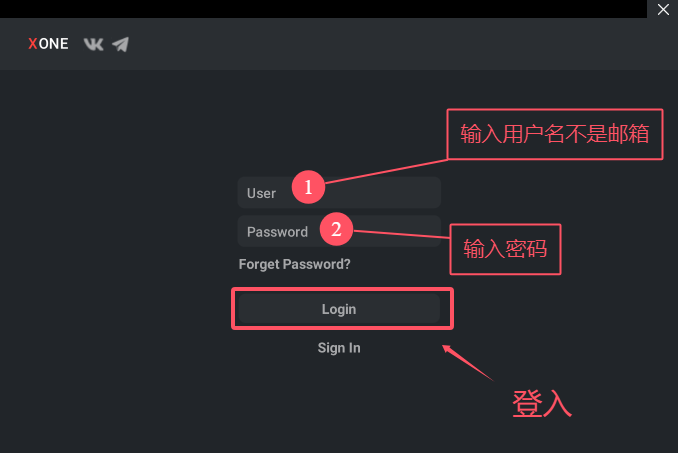Click the black title bar strip

(x=320, y=9)
